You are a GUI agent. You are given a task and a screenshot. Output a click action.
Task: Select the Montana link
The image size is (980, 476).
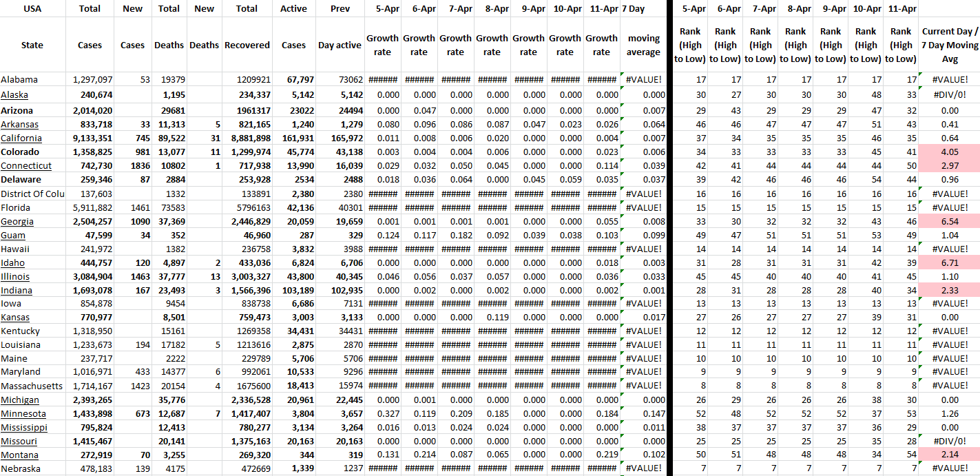tap(19, 455)
